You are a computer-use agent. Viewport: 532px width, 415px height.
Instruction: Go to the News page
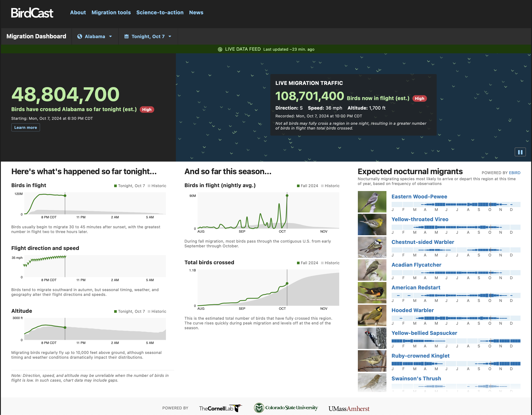[x=196, y=12]
